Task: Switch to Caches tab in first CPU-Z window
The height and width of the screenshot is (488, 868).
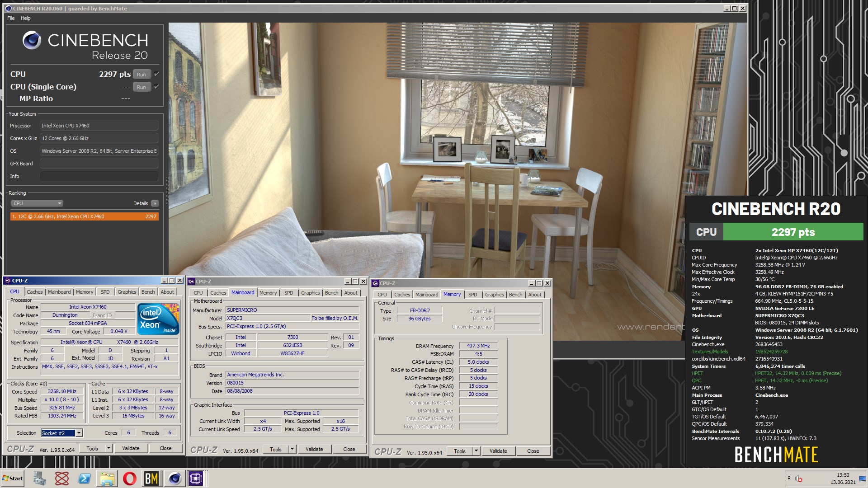Action: coord(35,292)
